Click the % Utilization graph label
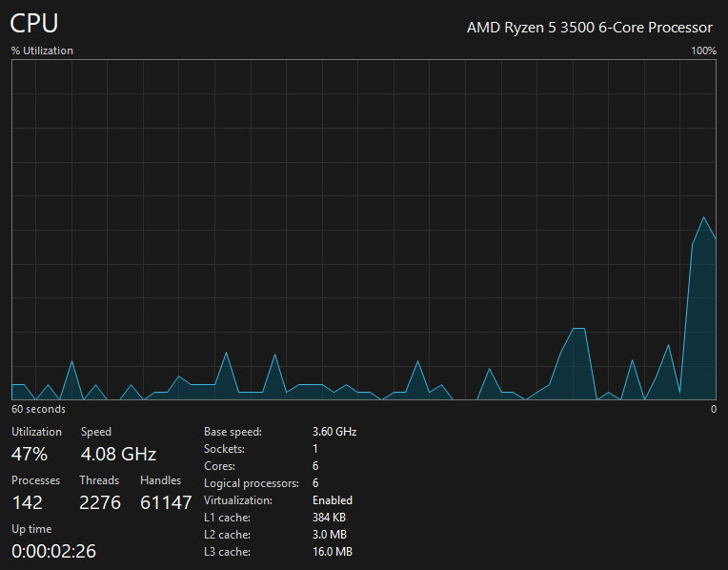728x570 pixels. point(42,51)
